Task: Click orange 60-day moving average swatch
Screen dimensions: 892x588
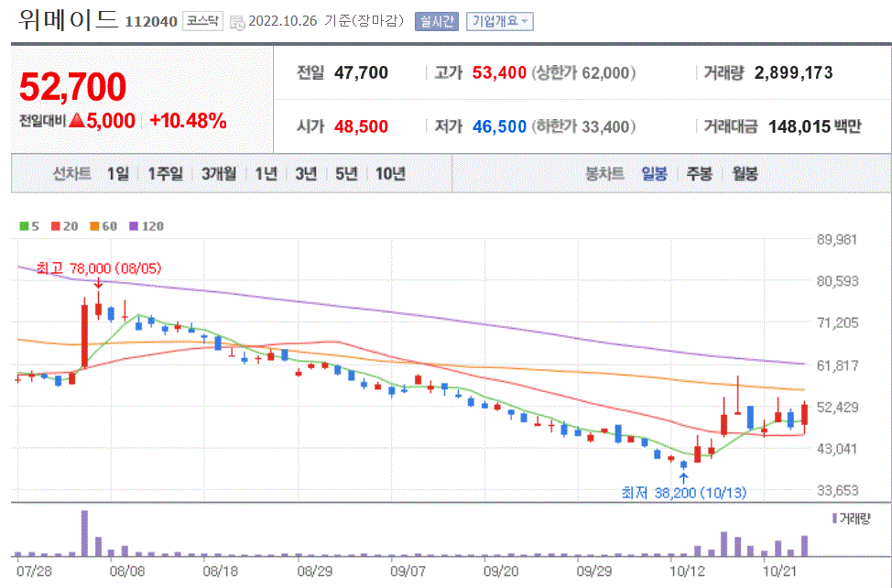Action: coord(94,226)
